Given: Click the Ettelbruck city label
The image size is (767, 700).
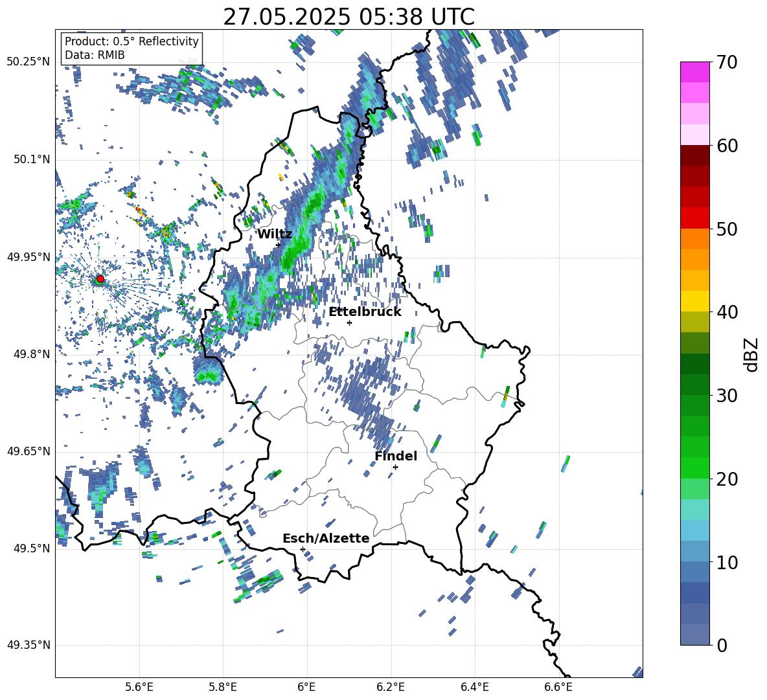Looking at the screenshot, I should pyautogui.click(x=365, y=312).
